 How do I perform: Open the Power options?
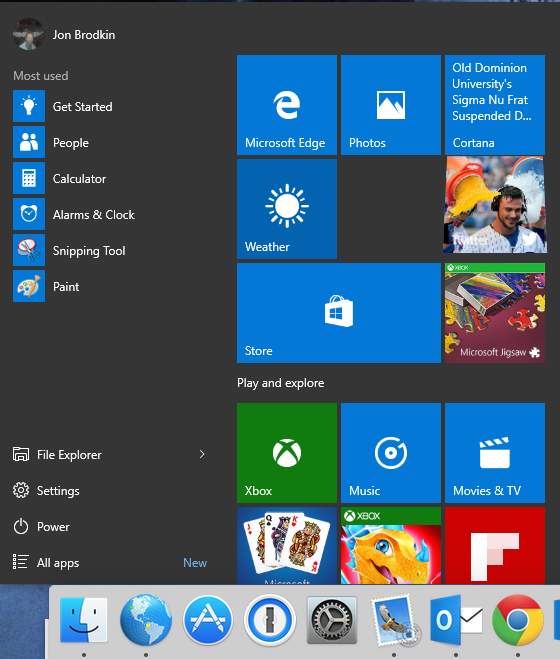coord(41,527)
